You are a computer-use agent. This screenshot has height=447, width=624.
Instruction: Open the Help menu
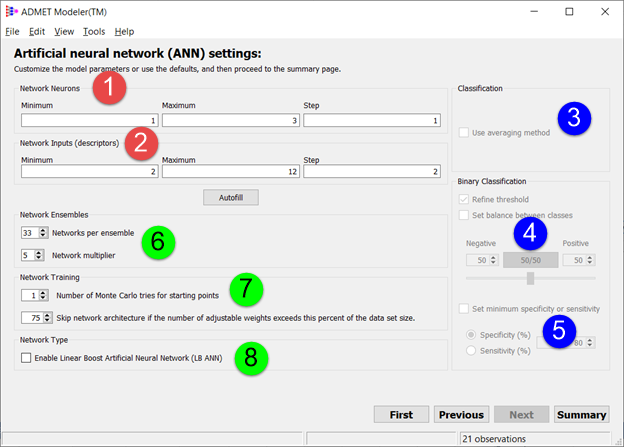(124, 31)
